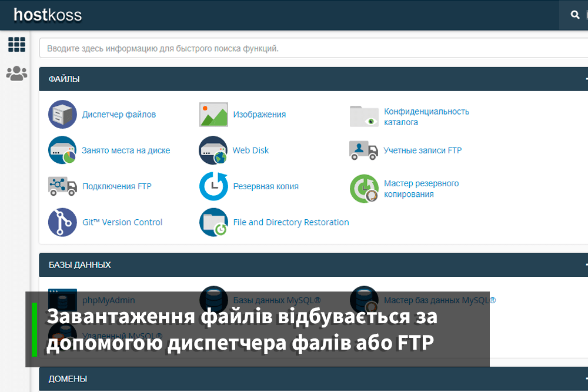Focus the quick function search field
This screenshot has height=392, width=588.
click(x=313, y=48)
